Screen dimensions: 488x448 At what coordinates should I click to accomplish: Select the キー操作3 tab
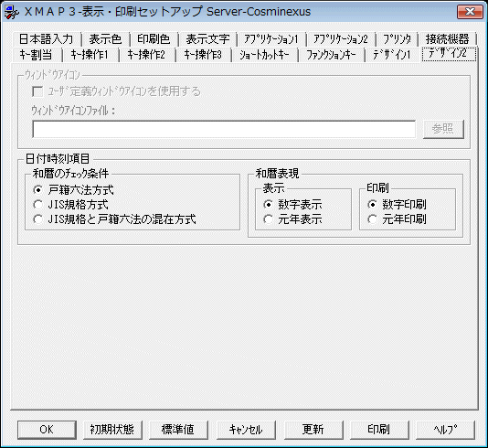coord(203,55)
